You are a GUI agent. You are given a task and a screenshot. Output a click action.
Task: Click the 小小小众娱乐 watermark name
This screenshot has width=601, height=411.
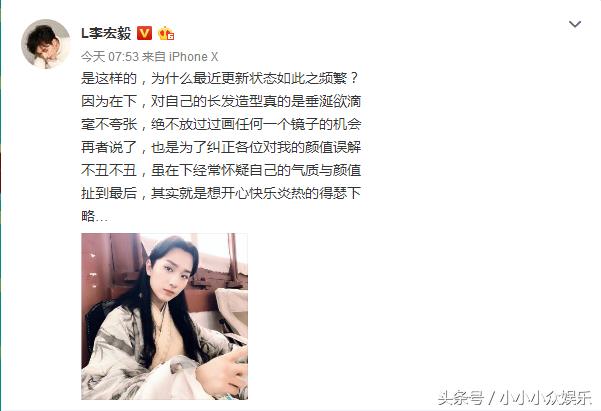click(x=546, y=398)
